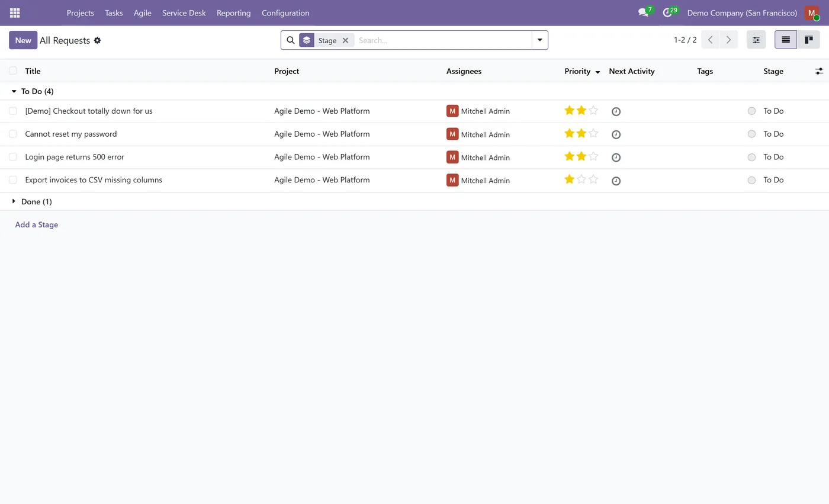
Task: Set first priority star on Cannot reset my password
Action: [570, 133]
